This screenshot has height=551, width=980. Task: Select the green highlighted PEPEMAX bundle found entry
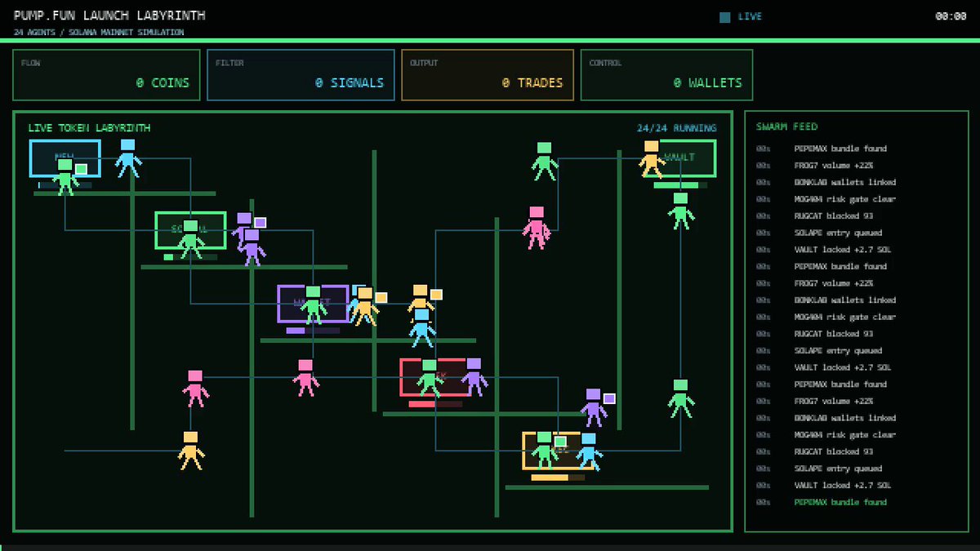(840, 503)
